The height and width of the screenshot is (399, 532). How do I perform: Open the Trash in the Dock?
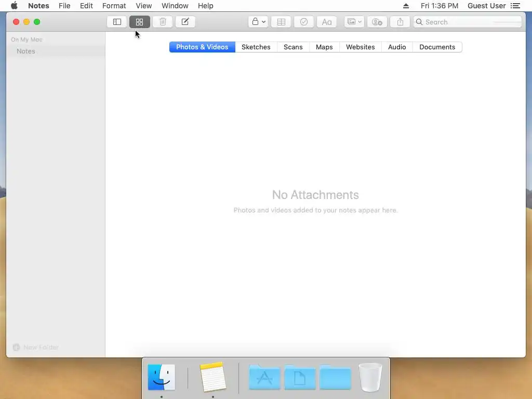(x=370, y=377)
